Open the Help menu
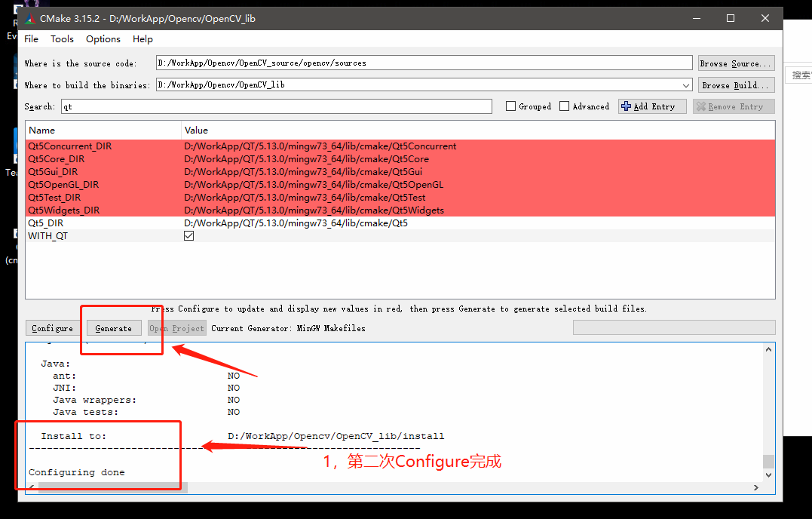 click(x=142, y=38)
